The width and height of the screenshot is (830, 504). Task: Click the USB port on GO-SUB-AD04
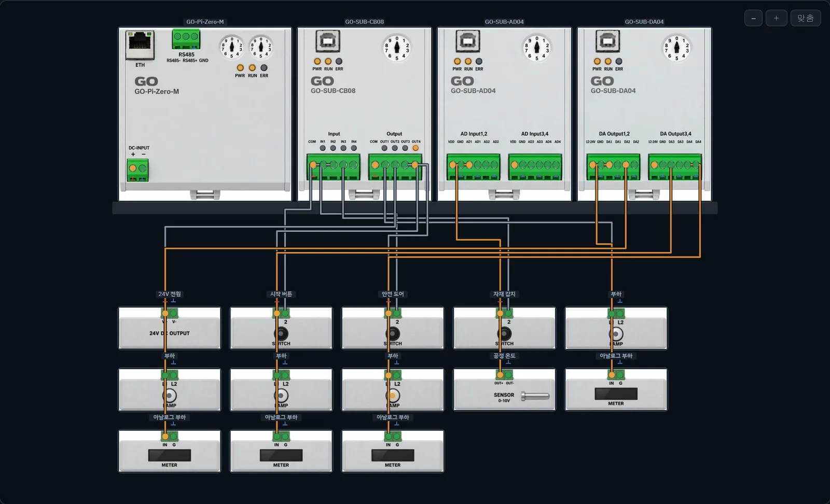pos(468,41)
